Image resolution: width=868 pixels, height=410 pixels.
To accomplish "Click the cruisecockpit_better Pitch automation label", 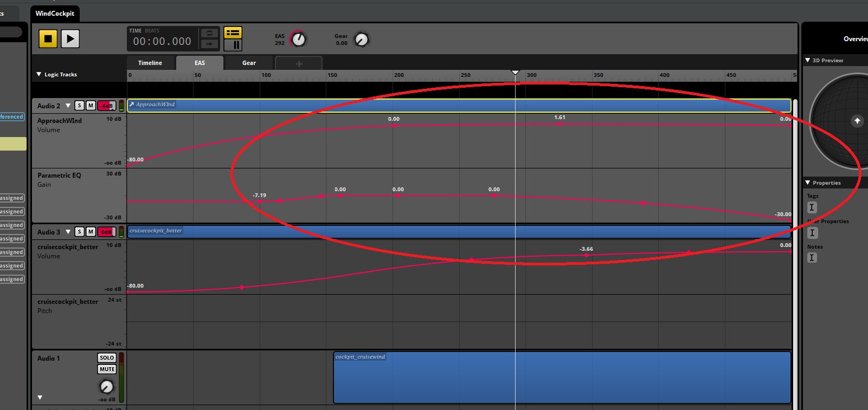I will (68, 306).
